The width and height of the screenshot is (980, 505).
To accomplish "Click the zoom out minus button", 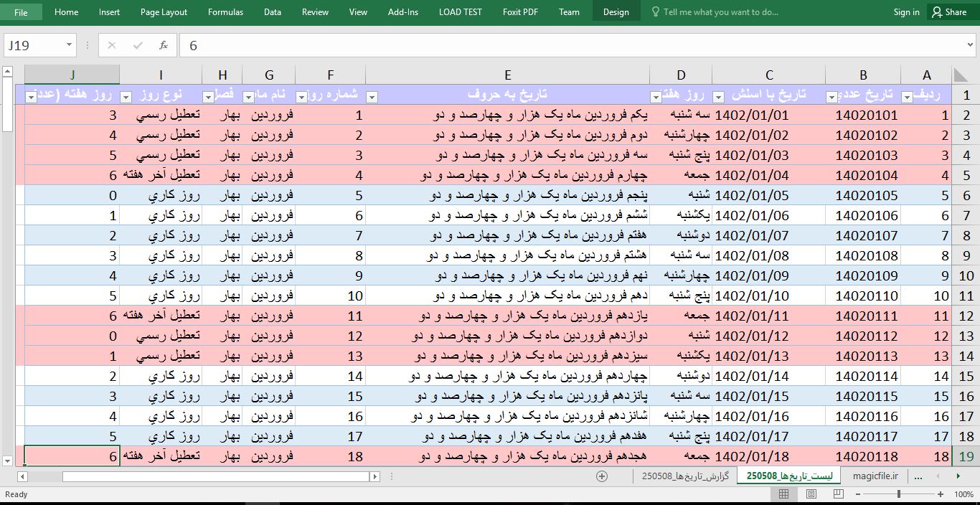I will (x=857, y=494).
